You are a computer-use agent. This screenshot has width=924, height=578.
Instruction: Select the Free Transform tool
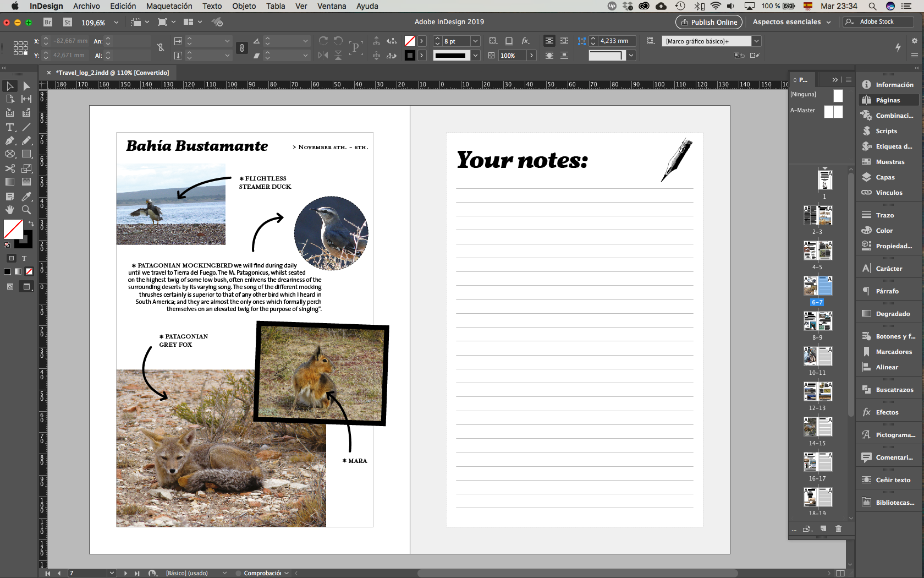[26, 168]
